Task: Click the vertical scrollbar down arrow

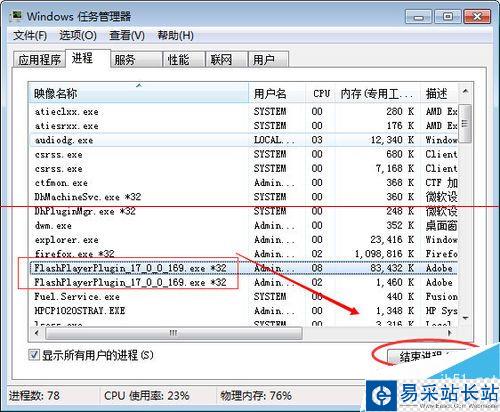Action: point(466,318)
